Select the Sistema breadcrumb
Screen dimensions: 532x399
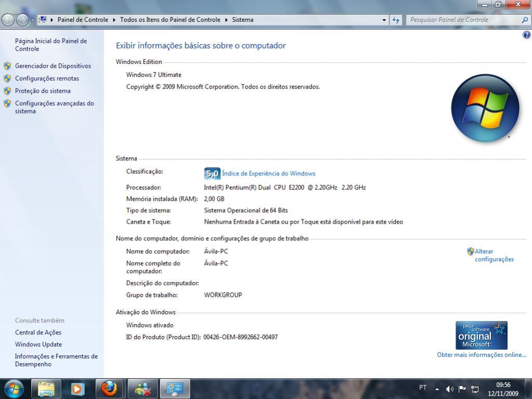point(242,20)
